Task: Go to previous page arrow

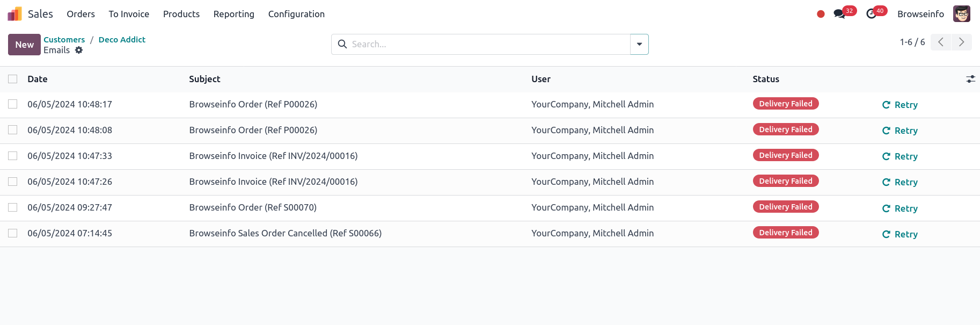Action: [x=941, y=42]
